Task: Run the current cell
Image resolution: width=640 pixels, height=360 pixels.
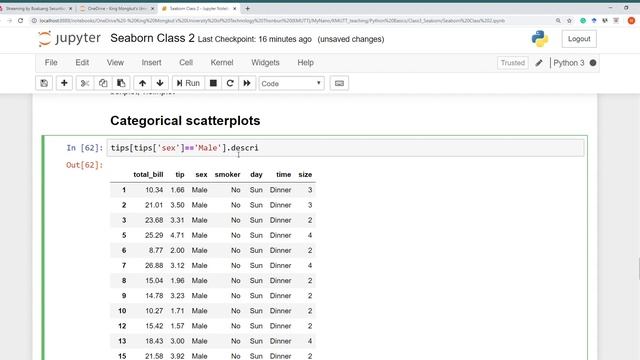Action: click(x=188, y=83)
